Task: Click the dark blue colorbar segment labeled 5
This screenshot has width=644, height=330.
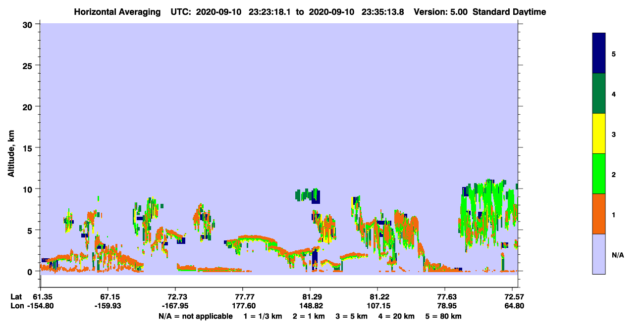Action: coord(599,53)
